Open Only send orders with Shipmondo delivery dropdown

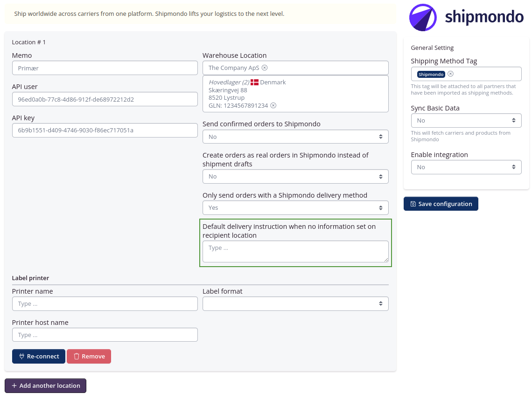295,207
